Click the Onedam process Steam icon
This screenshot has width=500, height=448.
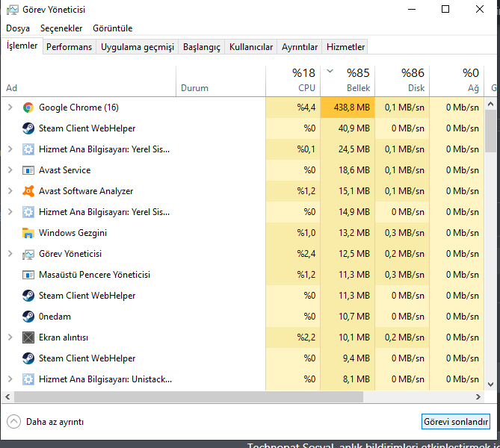[28, 317]
